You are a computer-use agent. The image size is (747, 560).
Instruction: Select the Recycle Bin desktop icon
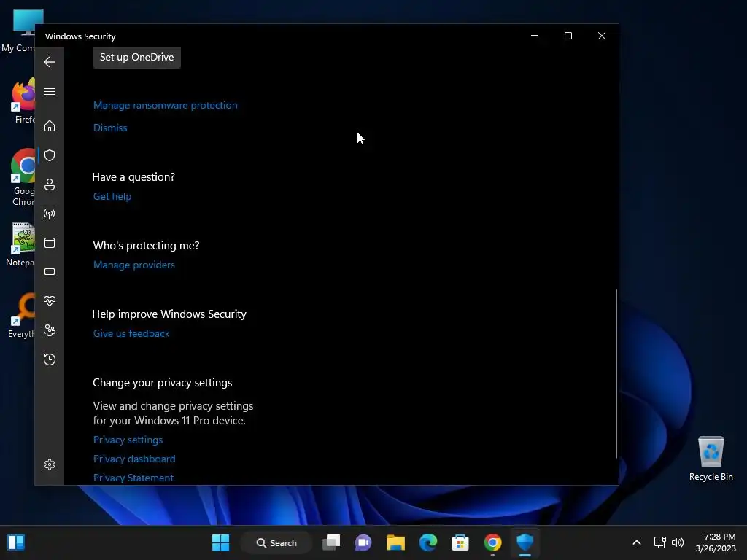[711, 459]
